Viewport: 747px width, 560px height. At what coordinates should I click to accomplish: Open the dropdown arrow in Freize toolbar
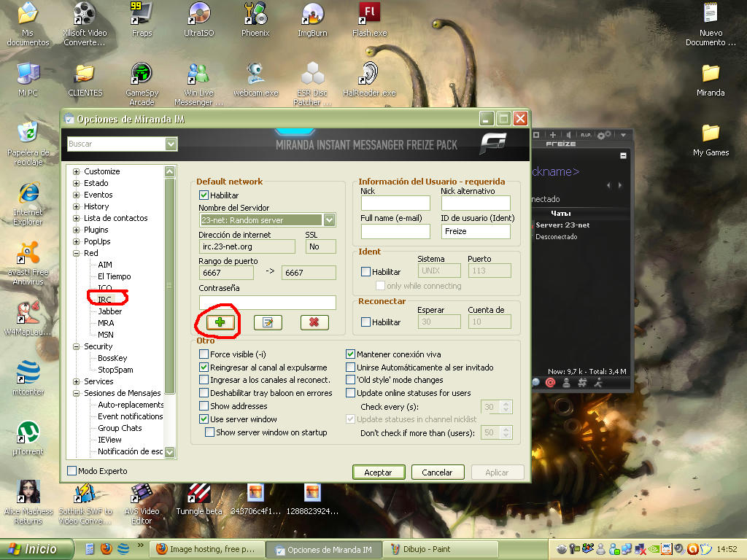coord(623,135)
